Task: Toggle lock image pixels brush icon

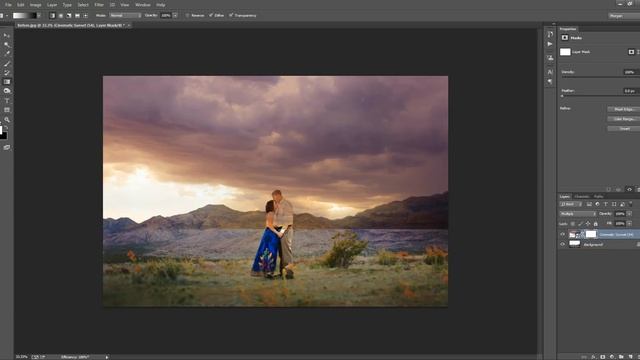Action: pyautogui.click(x=580, y=224)
